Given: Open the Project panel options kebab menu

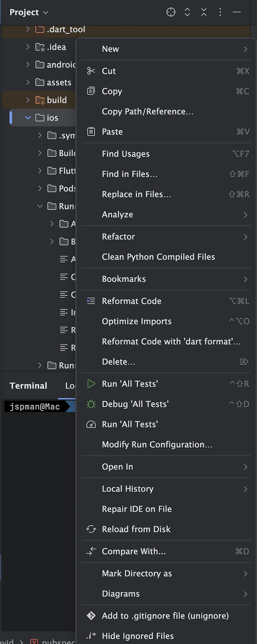Looking at the screenshot, I should 220,12.
